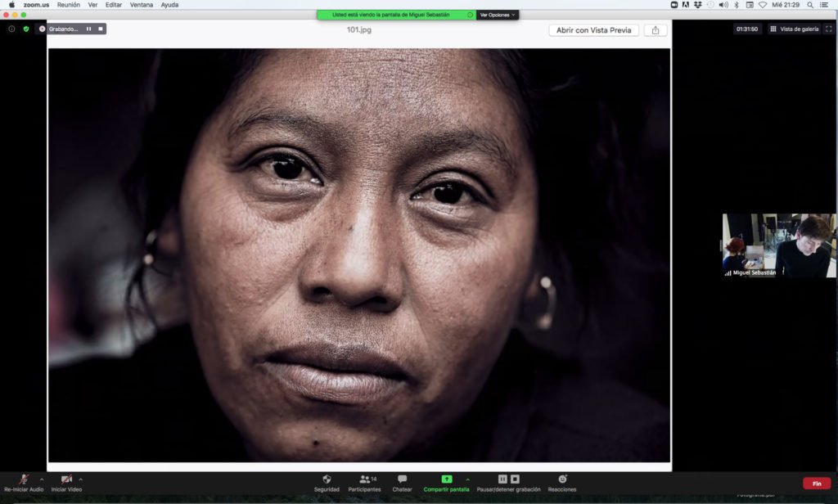Screen dimensions: 838x504
Task: Open the Ventana menu
Action: (141, 5)
